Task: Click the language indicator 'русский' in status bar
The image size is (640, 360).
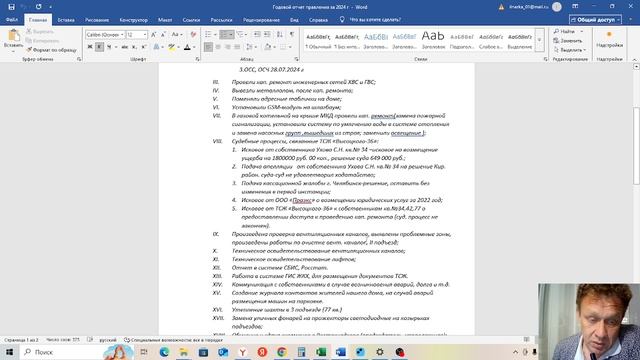Action: (108, 340)
